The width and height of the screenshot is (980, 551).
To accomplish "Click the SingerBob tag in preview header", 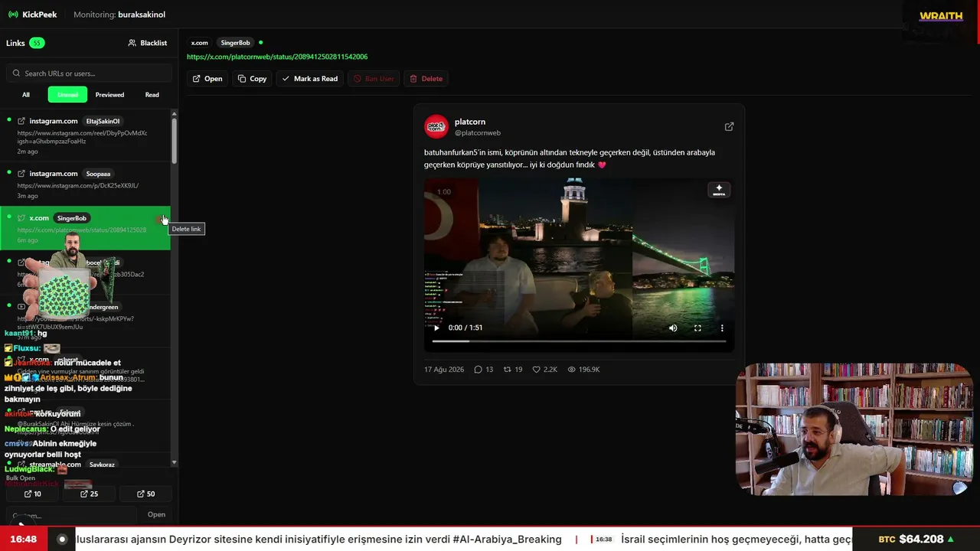I will pos(235,43).
